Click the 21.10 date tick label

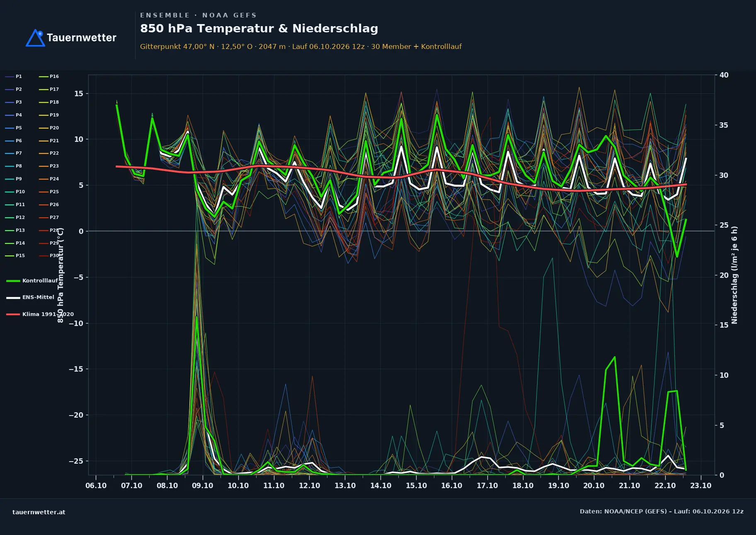[630, 486]
